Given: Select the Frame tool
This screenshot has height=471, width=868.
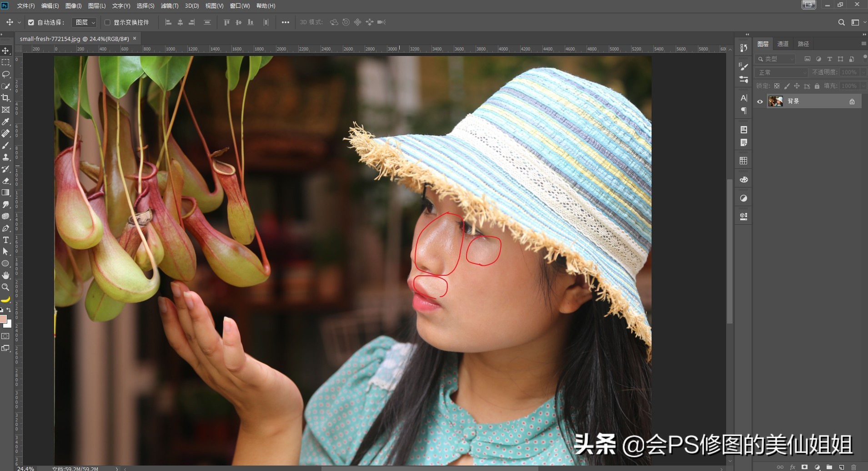Looking at the screenshot, I should point(6,110).
